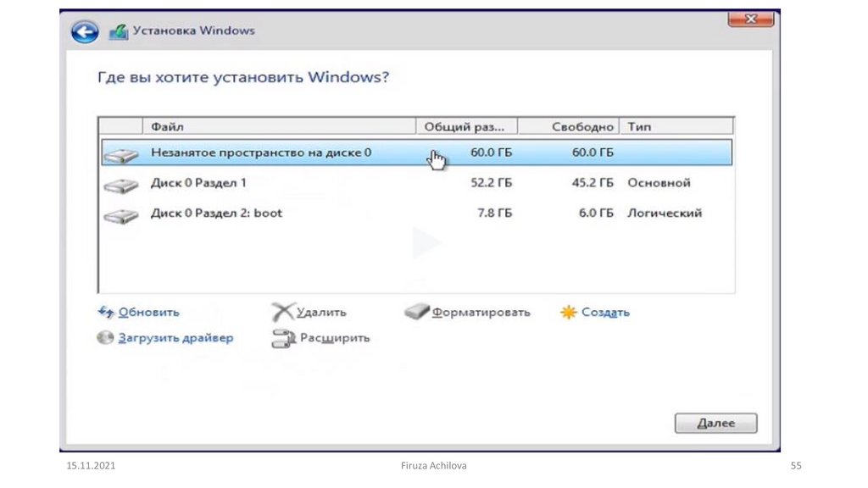The image size is (868, 488).
Task: Click the drive icon for Раздел 2: boot
Action: pyautogui.click(x=120, y=215)
